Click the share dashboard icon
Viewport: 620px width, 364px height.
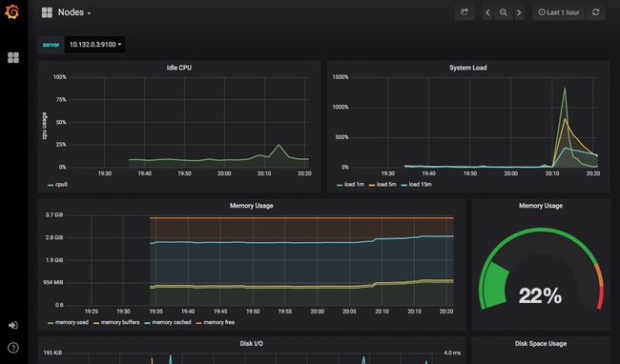[x=465, y=12]
